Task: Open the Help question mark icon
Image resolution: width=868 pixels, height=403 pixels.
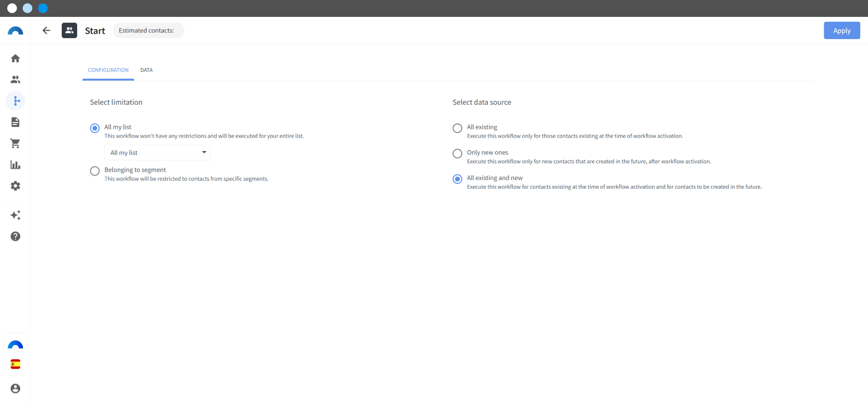Action: (x=15, y=236)
